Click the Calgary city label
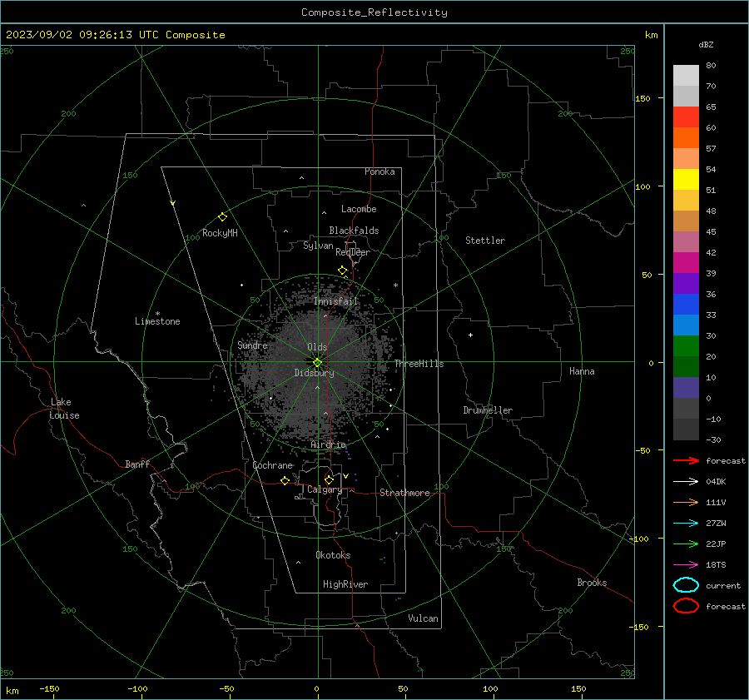Image resolution: width=749 pixels, height=700 pixels. pos(325,489)
